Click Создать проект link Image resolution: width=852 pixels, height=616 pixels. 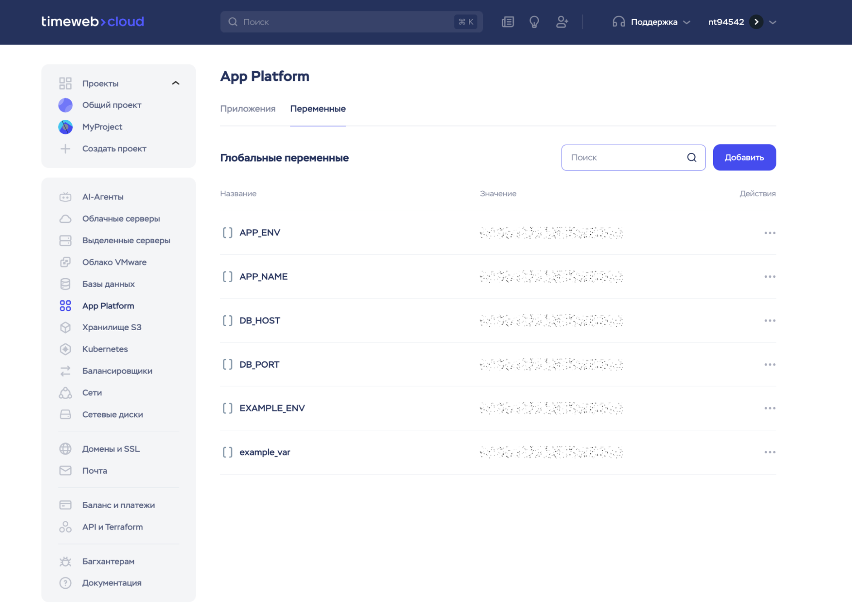click(x=114, y=149)
